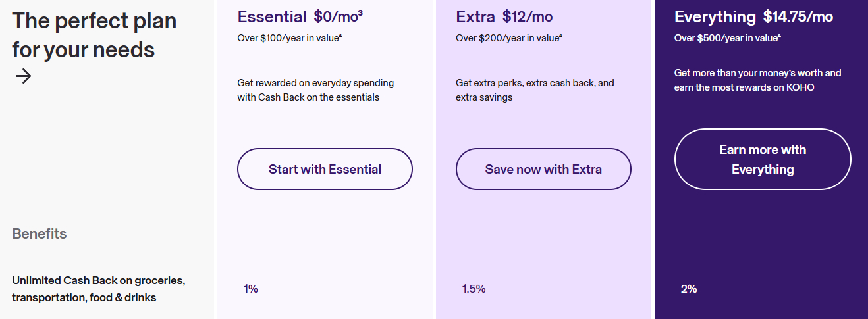868x319 pixels.
Task: Open footnote 4 after Over $500/year in value
Action: [778, 36]
